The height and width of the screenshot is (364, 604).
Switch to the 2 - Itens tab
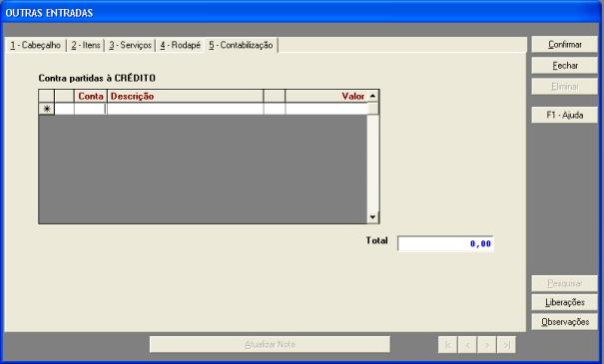pos(86,45)
